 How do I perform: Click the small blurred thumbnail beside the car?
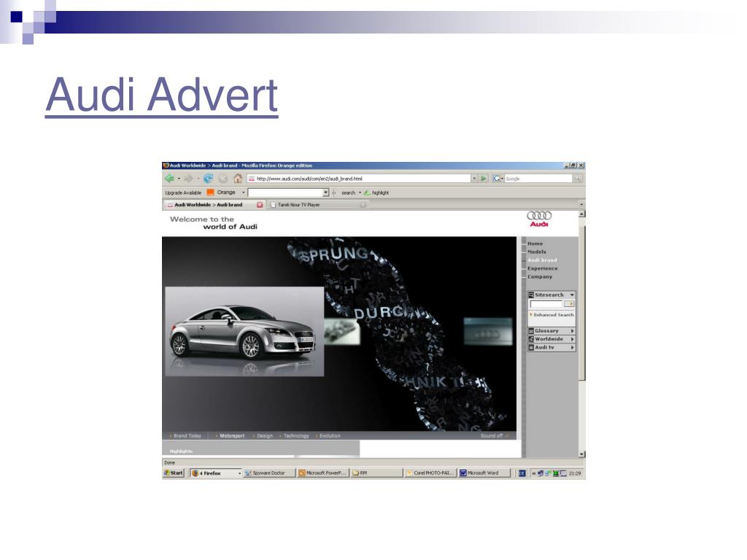pyautogui.click(x=342, y=332)
